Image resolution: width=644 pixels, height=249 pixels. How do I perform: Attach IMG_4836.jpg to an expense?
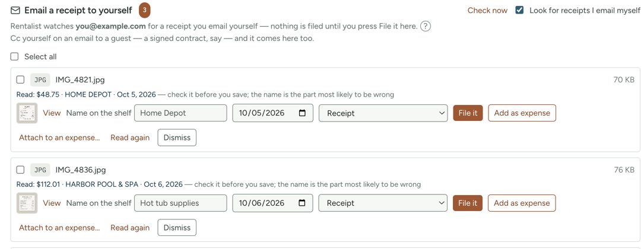point(59,227)
